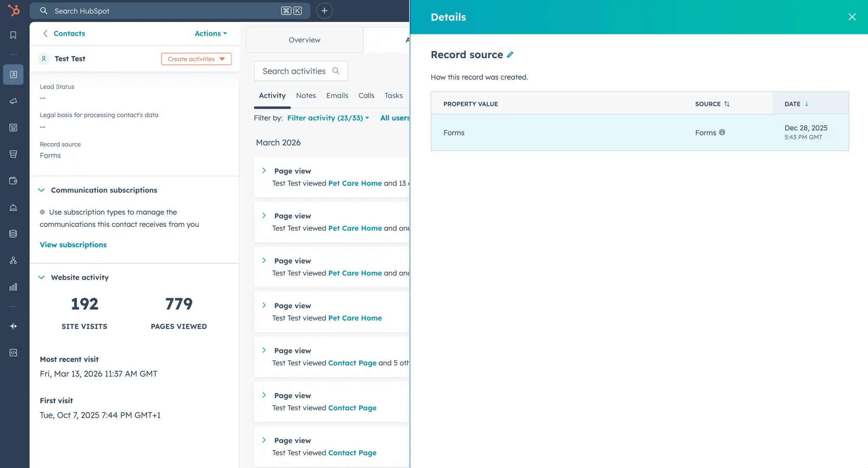
Task: Open Pet Care Home link in the 13-others entry
Action: click(x=355, y=183)
